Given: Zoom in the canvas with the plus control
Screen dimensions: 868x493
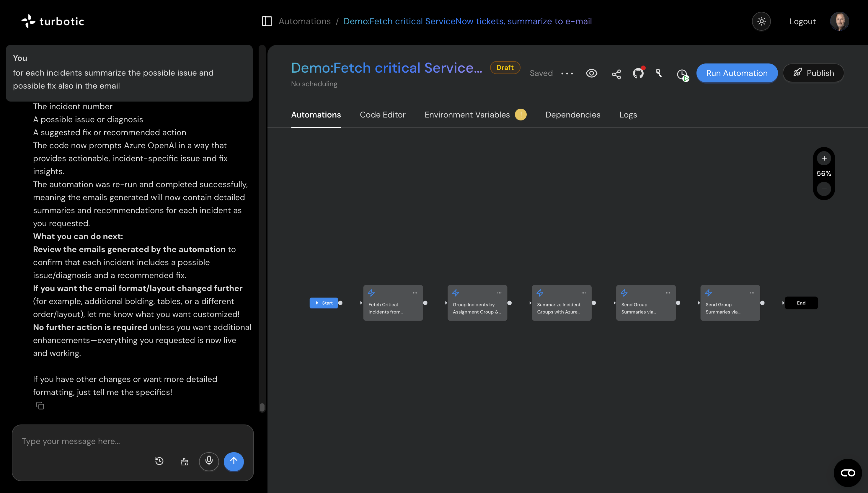Looking at the screenshot, I should [824, 158].
